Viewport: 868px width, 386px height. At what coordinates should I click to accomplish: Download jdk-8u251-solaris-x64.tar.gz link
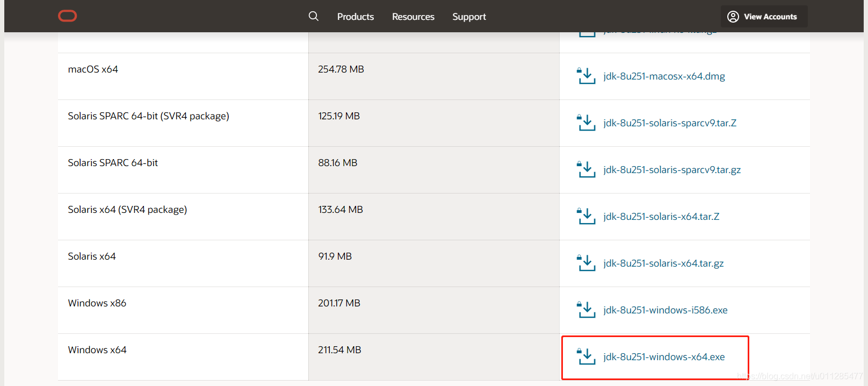(x=663, y=263)
